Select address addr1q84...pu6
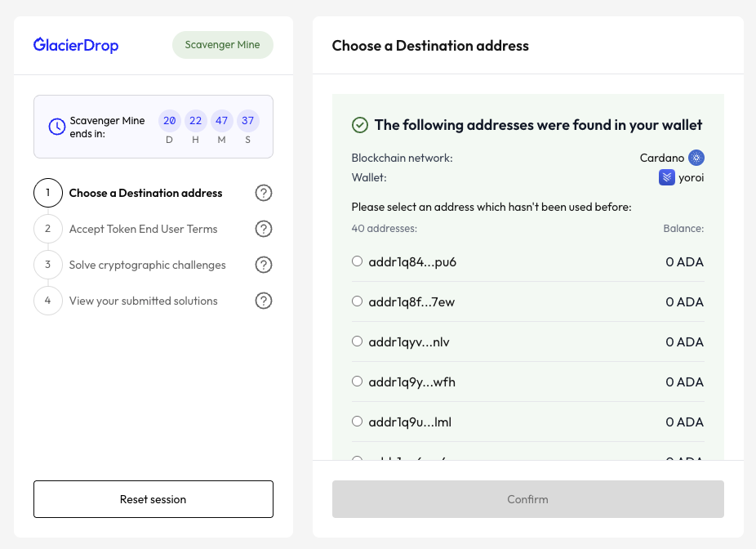The image size is (756, 549). coord(357,261)
